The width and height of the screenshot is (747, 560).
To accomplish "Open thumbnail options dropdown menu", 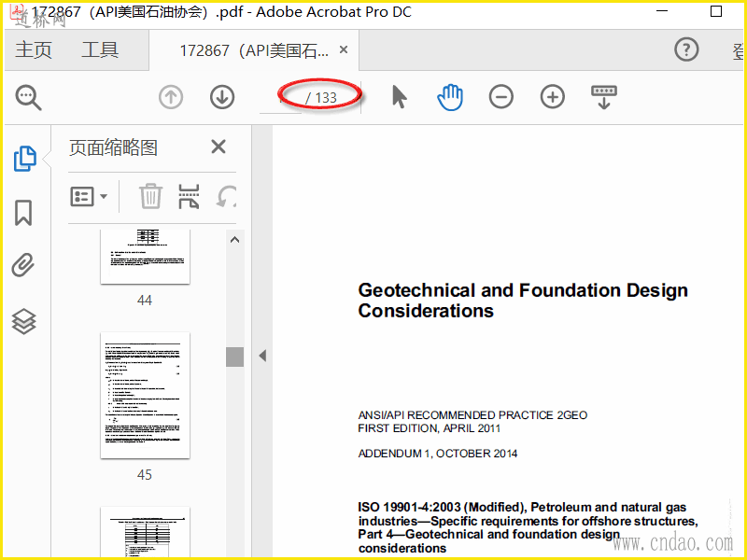I will point(89,196).
